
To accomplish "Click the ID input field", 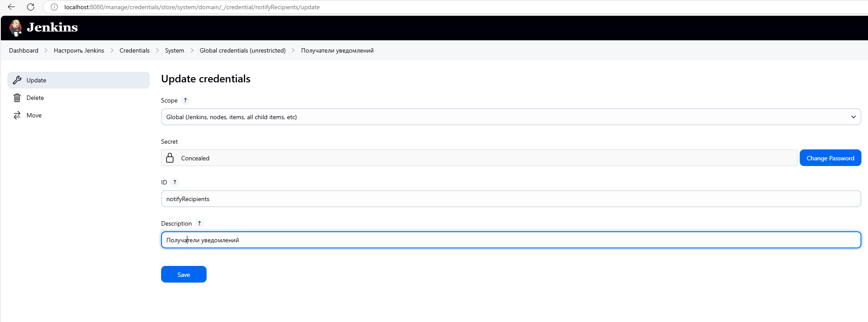I will (x=510, y=199).
